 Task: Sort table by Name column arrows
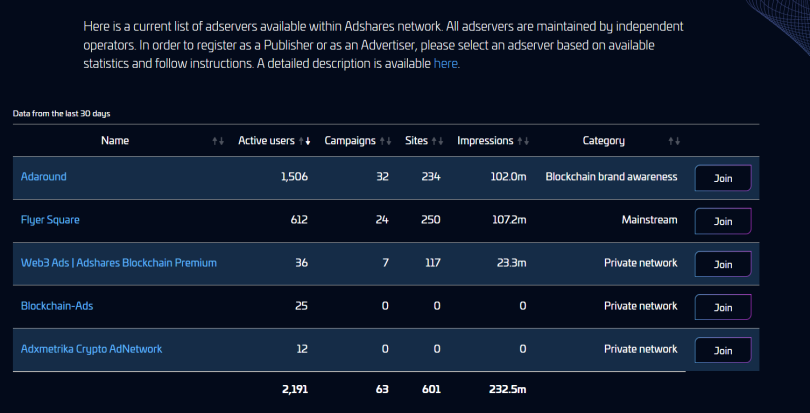[x=218, y=141]
